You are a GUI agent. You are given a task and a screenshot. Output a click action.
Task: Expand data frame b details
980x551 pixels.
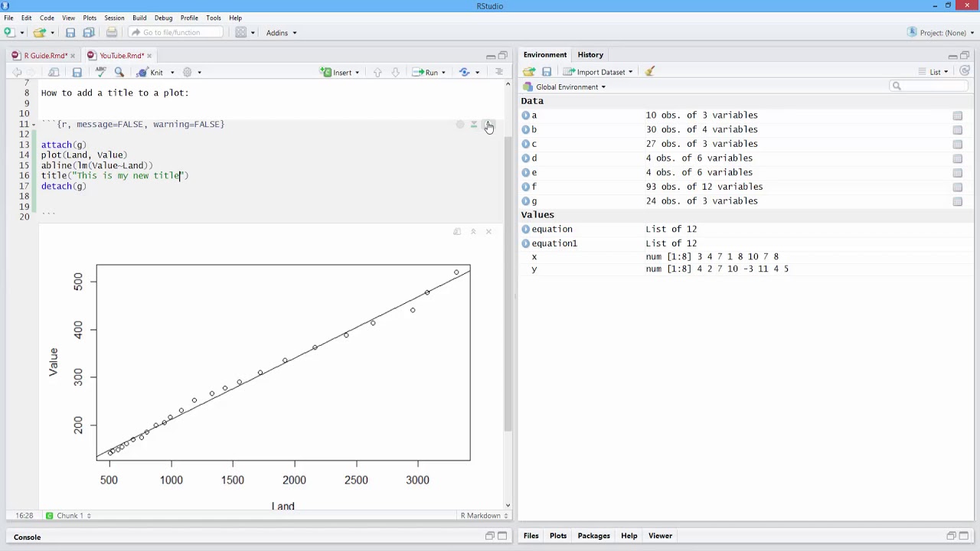tap(526, 130)
